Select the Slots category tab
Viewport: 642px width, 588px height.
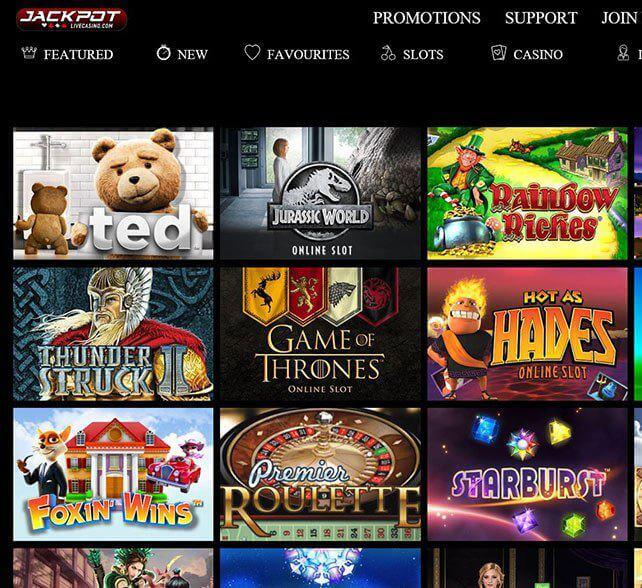[423, 54]
